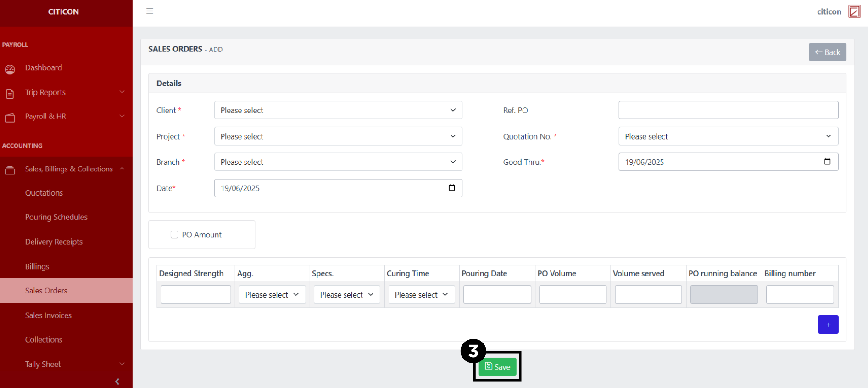Viewport: 868px width, 388px height.
Task: Click the Dashboard gauge icon
Action: [x=10, y=69]
